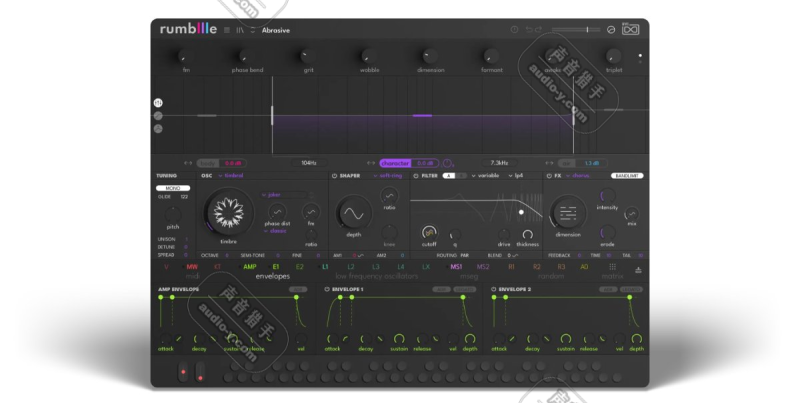This screenshot has height=403, width=800.
Task: Click the Abrasive preset name
Action: 276,30
